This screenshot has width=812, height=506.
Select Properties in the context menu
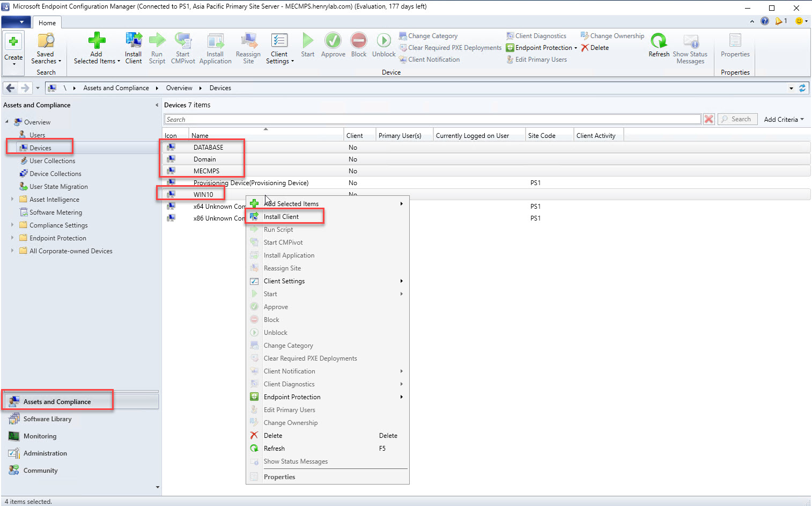coord(279,477)
